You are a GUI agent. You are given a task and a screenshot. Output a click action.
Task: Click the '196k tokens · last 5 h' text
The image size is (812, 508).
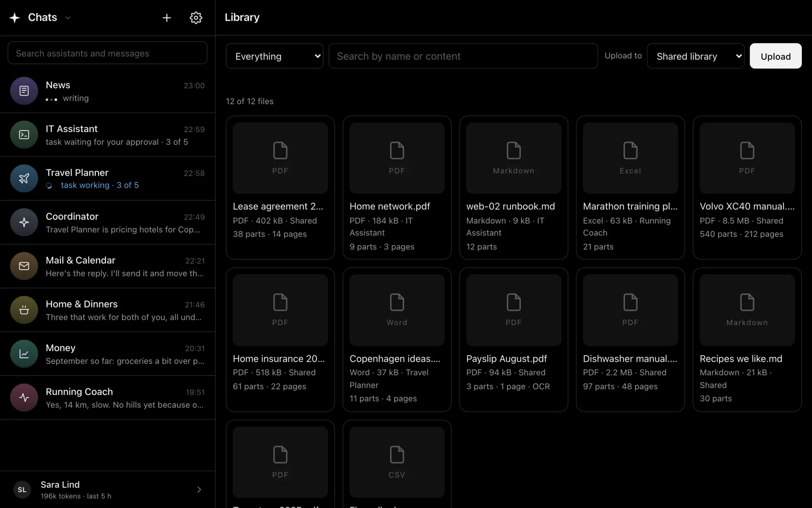tap(76, 496)
